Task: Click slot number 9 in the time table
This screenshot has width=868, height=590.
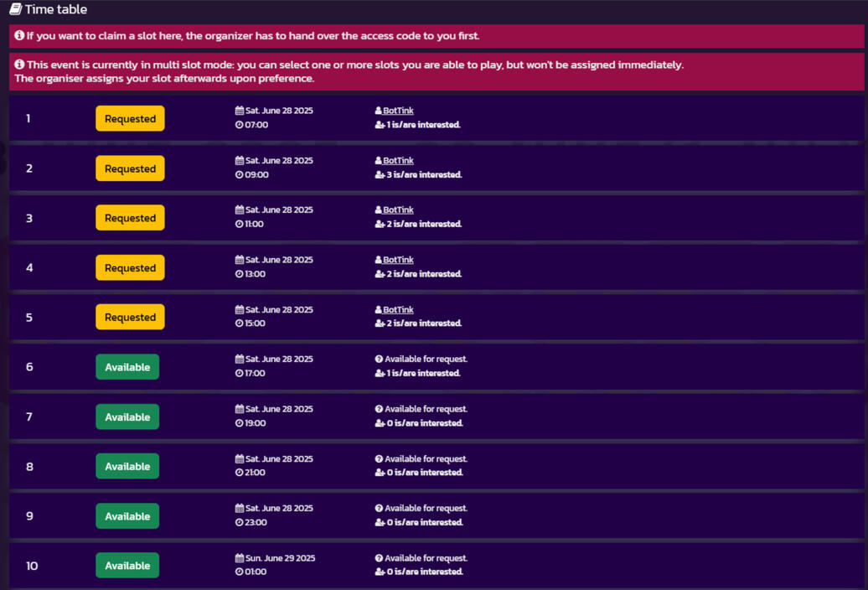Action: pyautogui.click(x=29, y=516)
